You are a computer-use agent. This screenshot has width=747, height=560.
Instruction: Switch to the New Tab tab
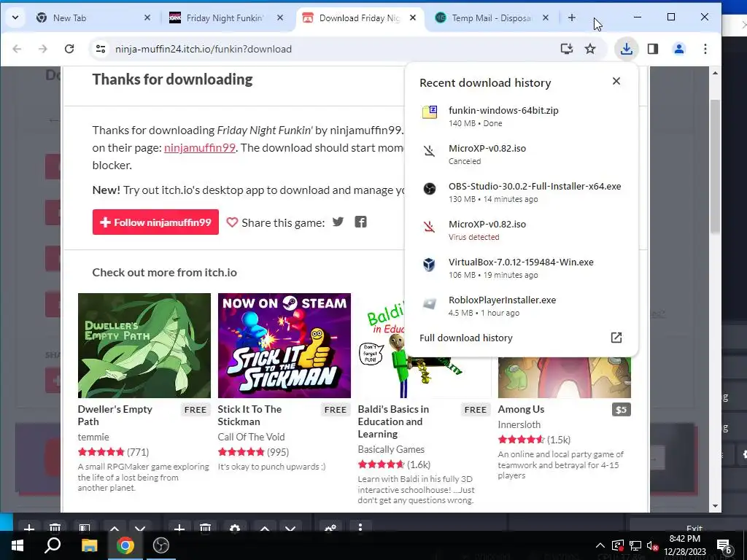click(93, 18)
